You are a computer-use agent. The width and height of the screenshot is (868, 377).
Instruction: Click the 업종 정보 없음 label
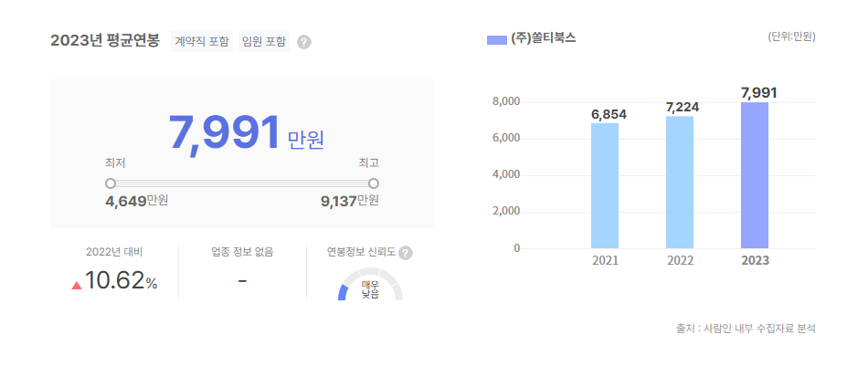click(242, 253)
